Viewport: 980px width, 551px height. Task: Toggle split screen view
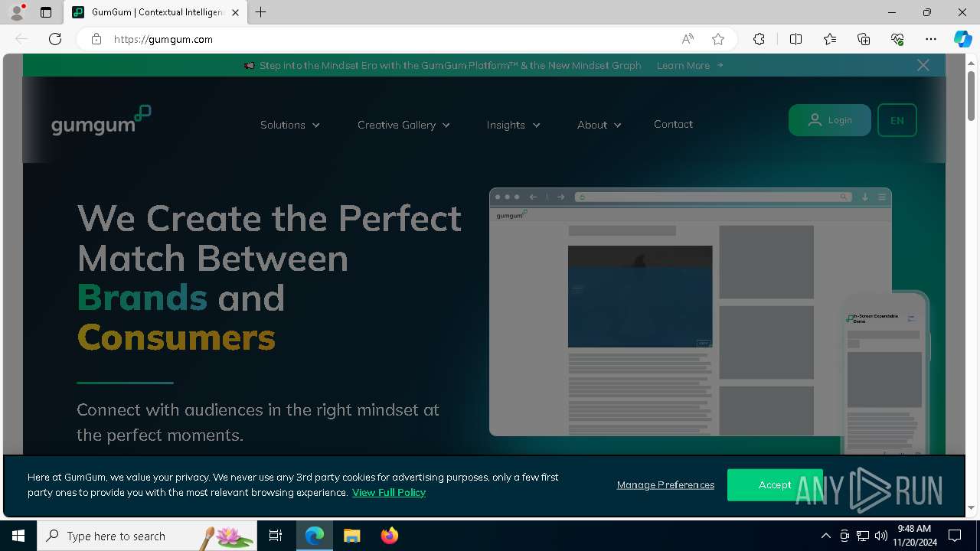pyautogui.click(x=795, y=39)
